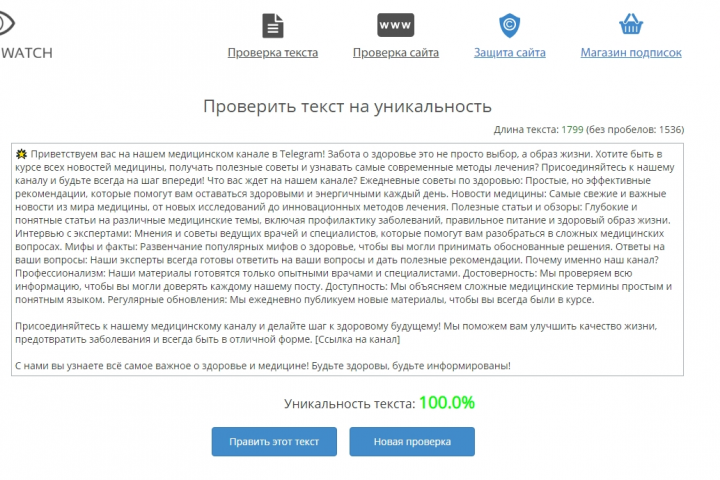Click the Уникальность текста label

tap(349, 404)
